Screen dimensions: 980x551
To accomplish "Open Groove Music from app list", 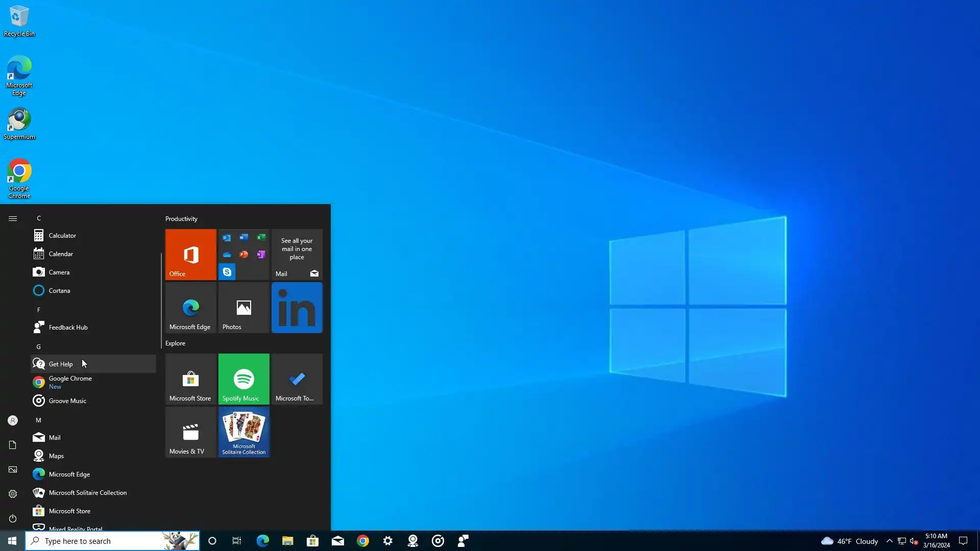I will click(x=67, y=401).
